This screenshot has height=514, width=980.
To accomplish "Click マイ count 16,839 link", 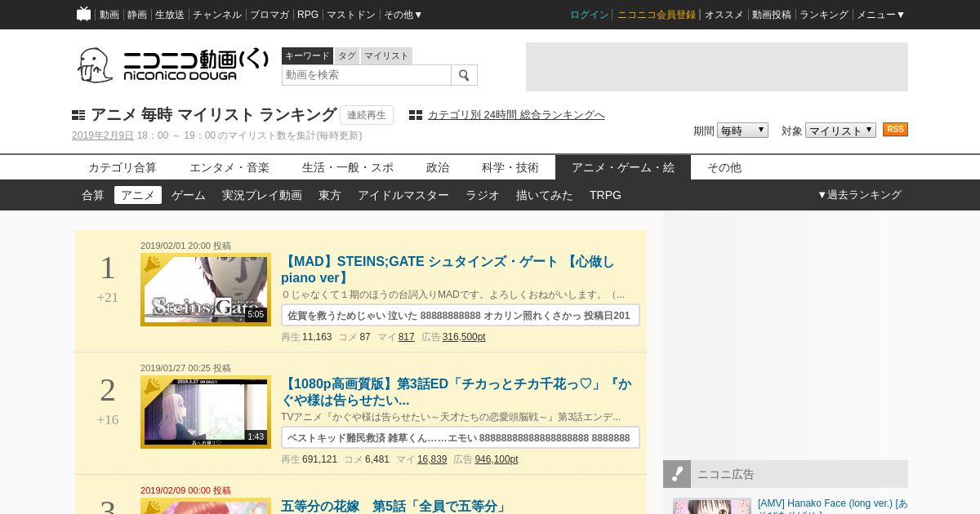I will tap(432, 459).
